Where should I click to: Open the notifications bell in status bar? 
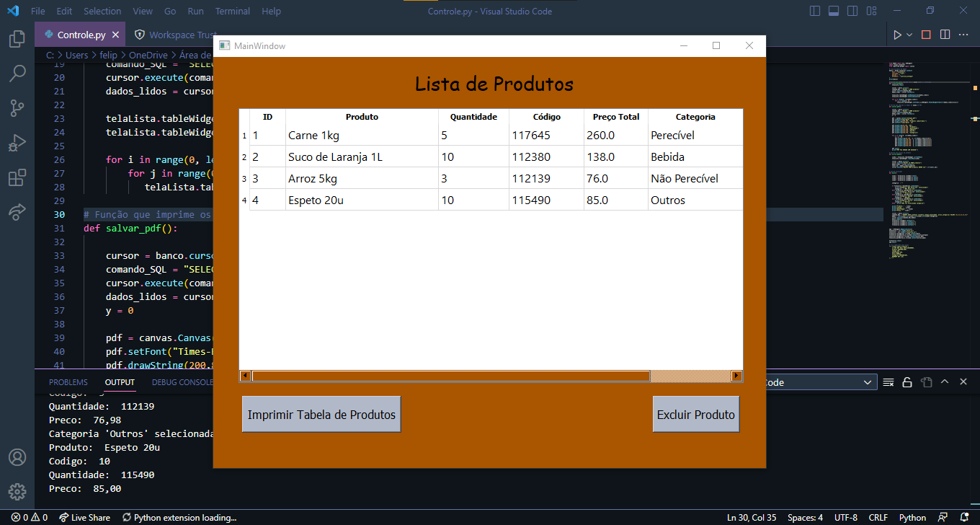964,517
